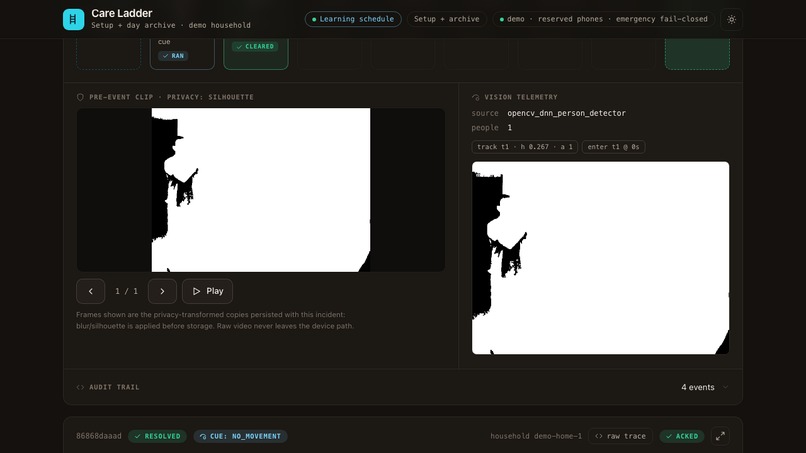806x453 pixels.
Task: Expand the Audit Trail section
Action: (x=402, y=387)
